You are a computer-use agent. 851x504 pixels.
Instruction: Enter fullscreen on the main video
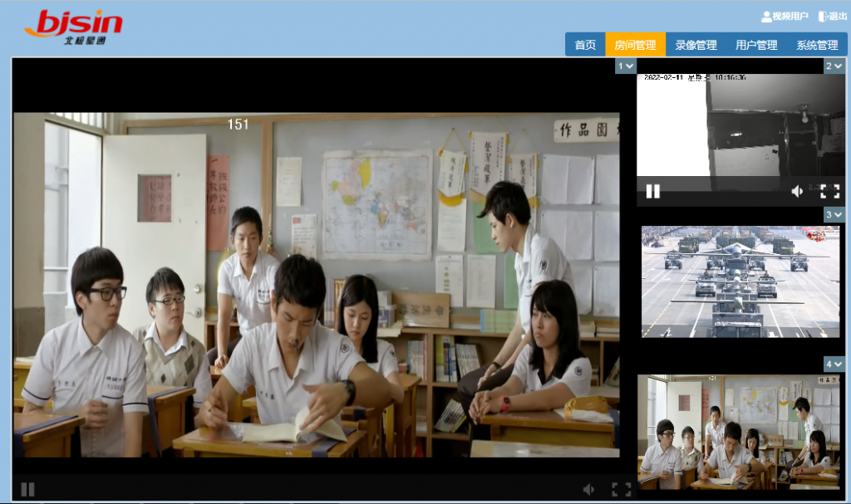coord(622,490)
